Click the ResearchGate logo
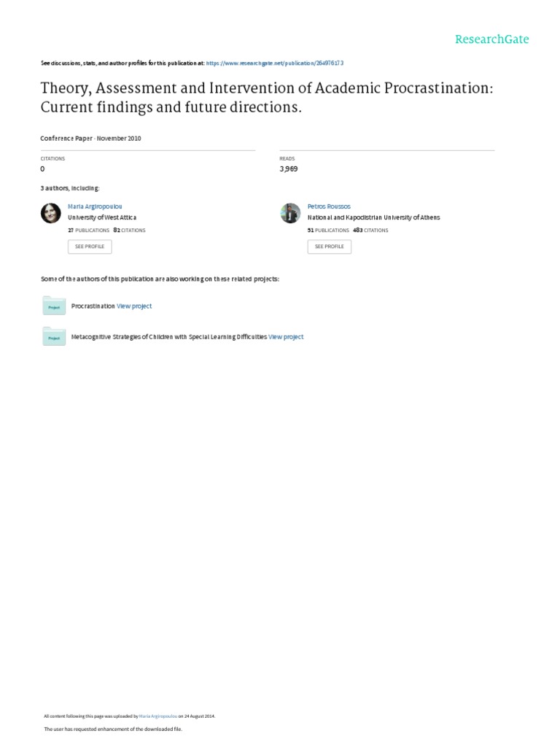This screenshot has width=560, height=747. point(491,39)
